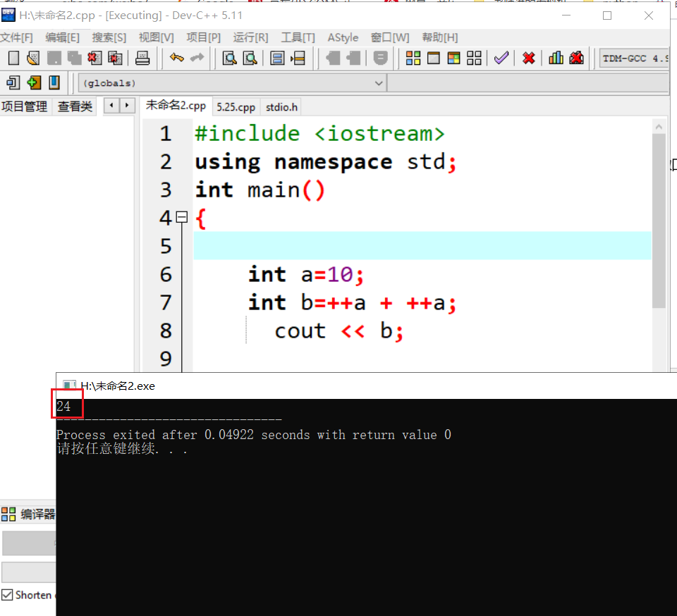Viewport: 677px width, 616px height.
Task: Open the 帮助[H] menu
Action: tap(440, 37)
